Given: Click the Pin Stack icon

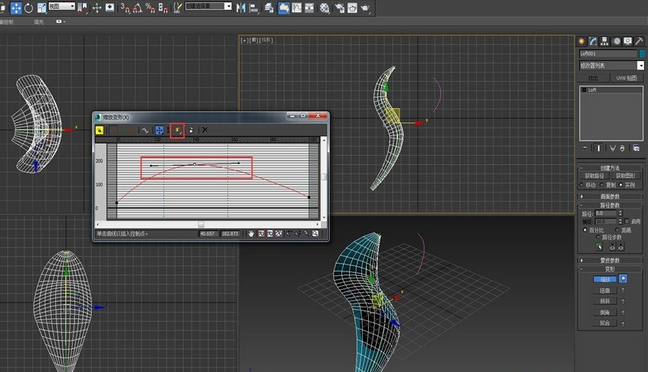Looking at the screenshot, I should pos(585,149).
